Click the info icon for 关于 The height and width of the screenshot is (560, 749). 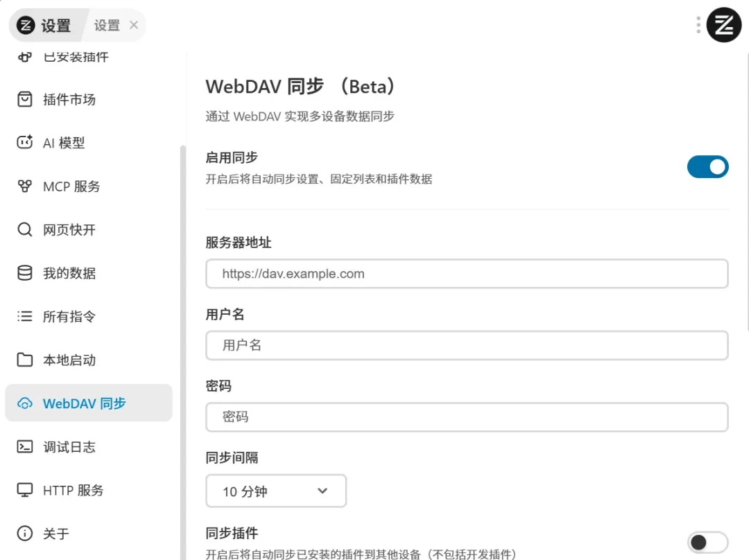point(25,533)
